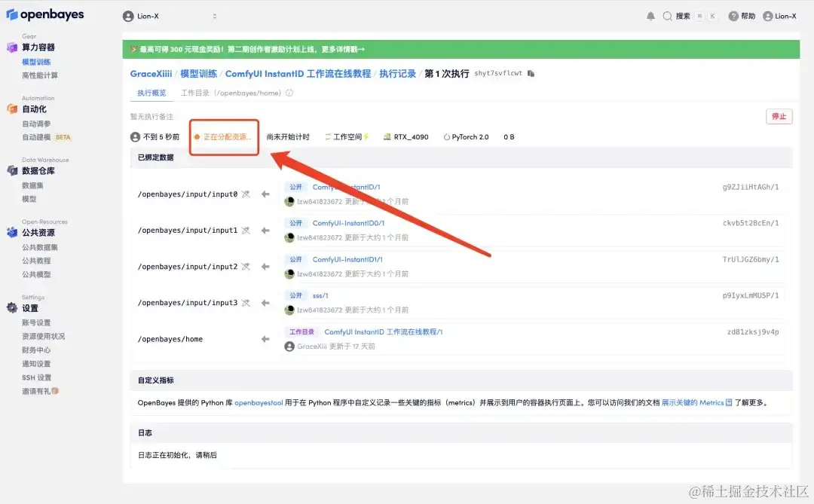Click the zd81zksj9v4p identifier
This screenshot has width=814, height=504.
click(753, 331)
